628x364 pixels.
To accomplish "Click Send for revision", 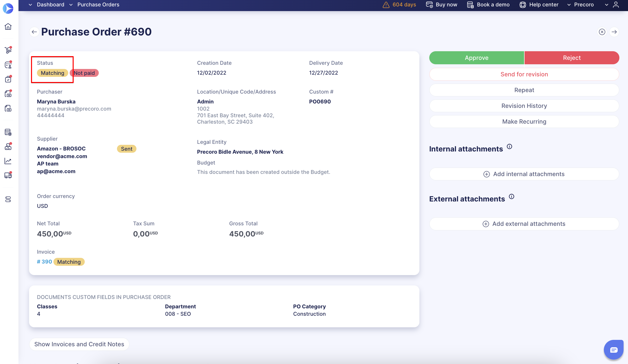I will click(x=524, y=74).
